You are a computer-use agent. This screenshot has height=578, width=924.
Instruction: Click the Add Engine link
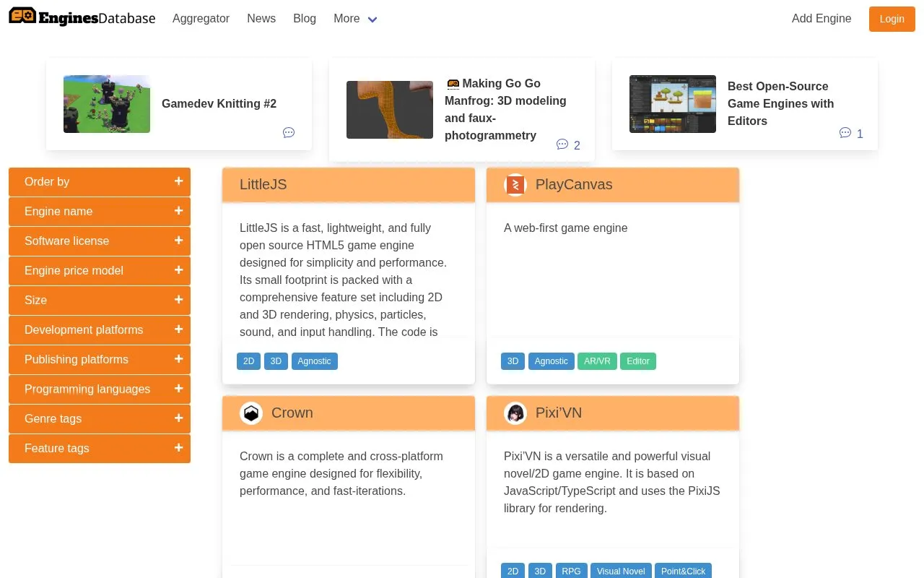(821, 19)
